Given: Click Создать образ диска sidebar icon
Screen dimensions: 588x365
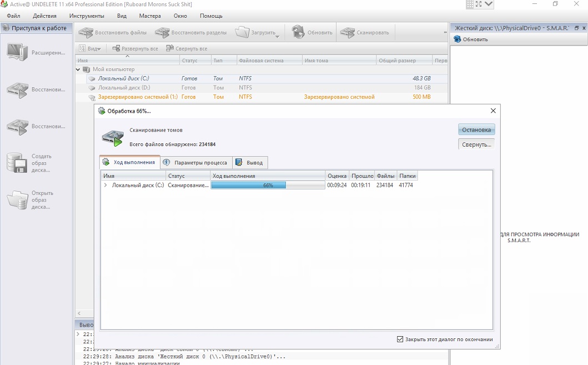Looking at the screenshot, I should (x=17, y=163).
